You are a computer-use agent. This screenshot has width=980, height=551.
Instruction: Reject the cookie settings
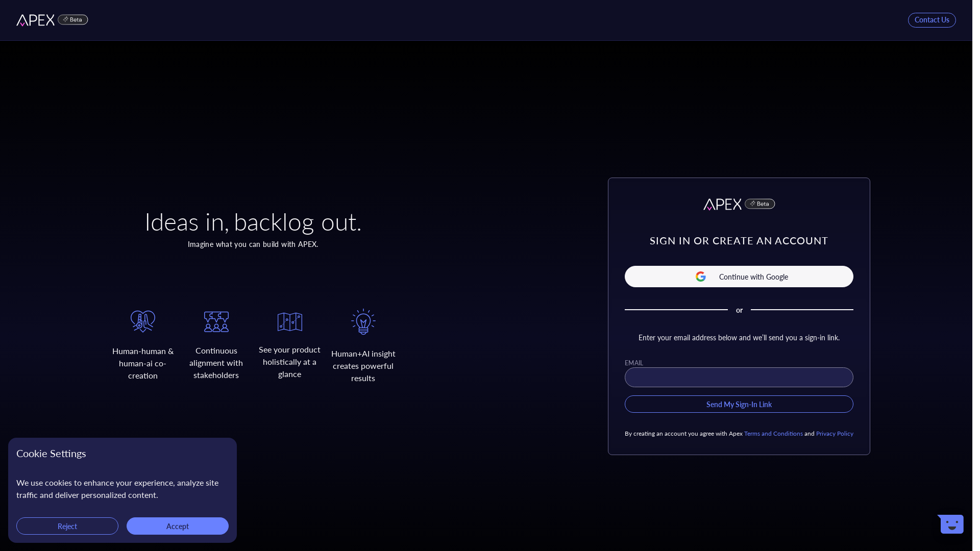coord(67,526)
